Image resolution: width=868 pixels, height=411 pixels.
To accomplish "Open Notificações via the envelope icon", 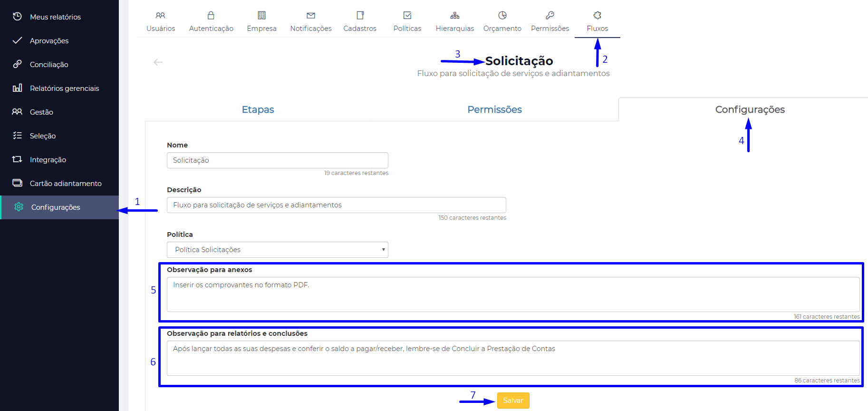I will [x=311, y=16].
